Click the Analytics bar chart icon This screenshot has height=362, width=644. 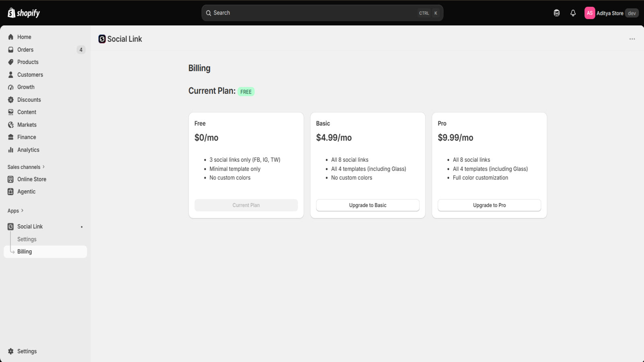point(11,150)
